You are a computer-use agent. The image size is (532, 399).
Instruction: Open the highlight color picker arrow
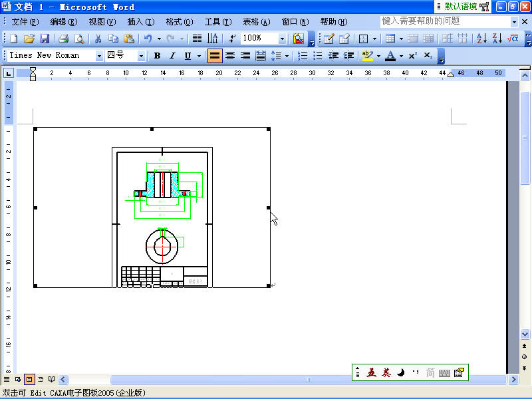pos(378,56)
